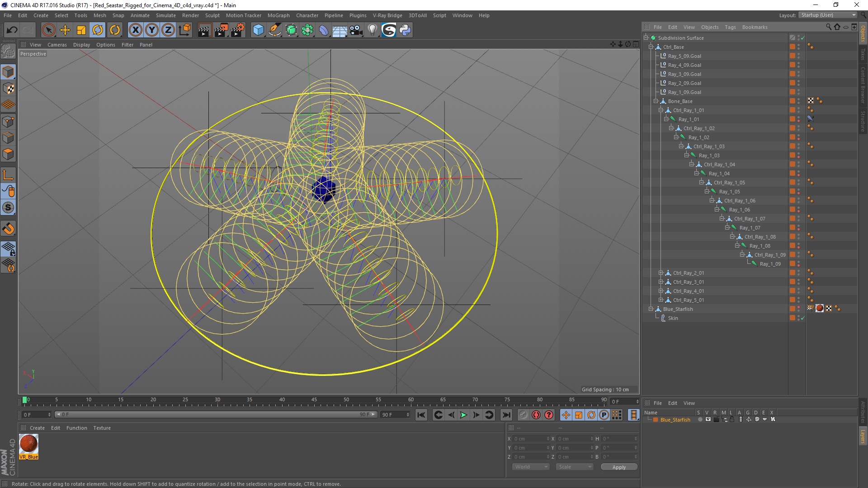The image size is (868, 488).
Task: Toggle Enable Snap magnet icon
Action: click(x=8, y=229)
